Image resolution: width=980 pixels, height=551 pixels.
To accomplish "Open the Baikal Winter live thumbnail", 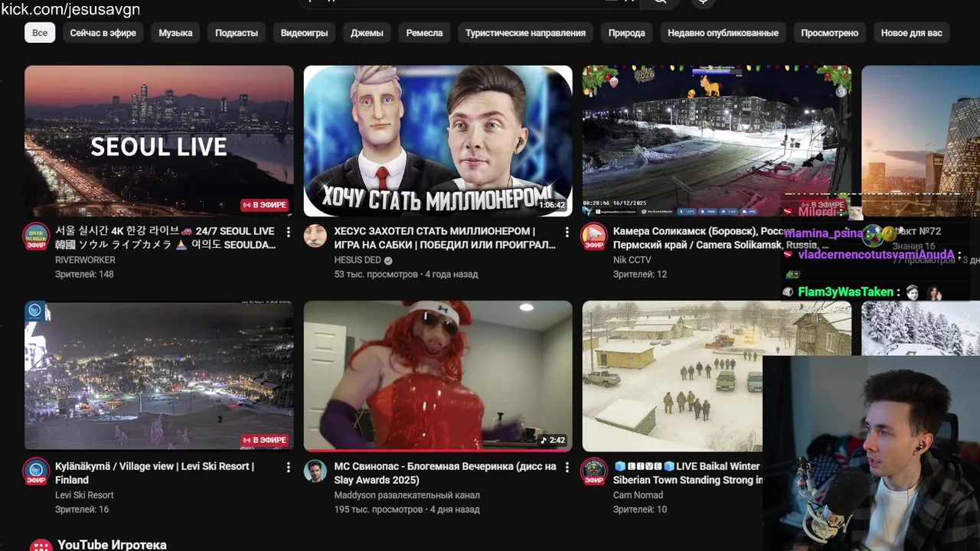I will pos(672,376).
